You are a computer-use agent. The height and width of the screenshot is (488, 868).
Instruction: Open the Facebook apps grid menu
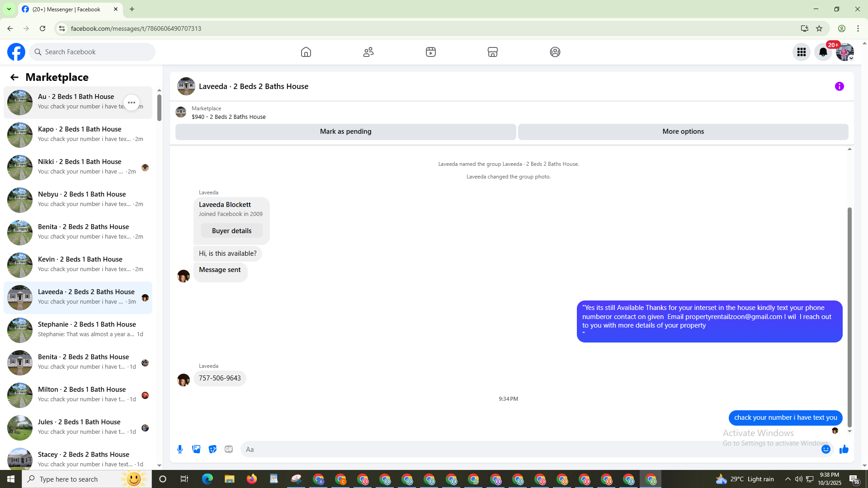802,52
